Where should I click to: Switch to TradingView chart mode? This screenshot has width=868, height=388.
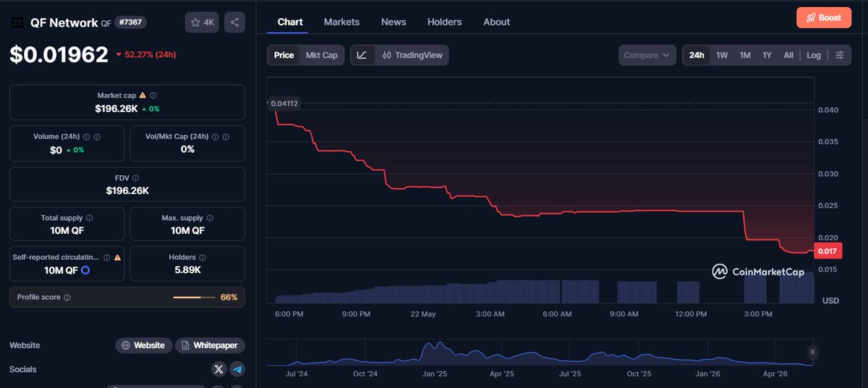pyautogui.click(x=412, y=55)
